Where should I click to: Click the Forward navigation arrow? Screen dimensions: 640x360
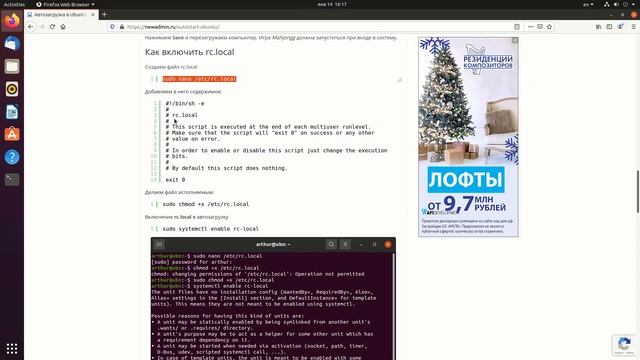pyautogui.click(x=42, y=27)
